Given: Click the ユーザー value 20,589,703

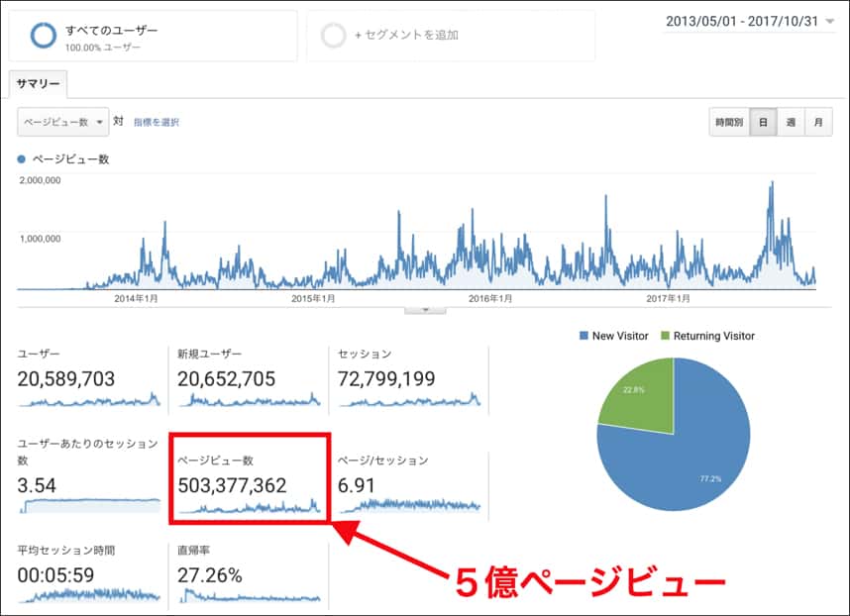Looking at the screenshot, I should point(66,378).
